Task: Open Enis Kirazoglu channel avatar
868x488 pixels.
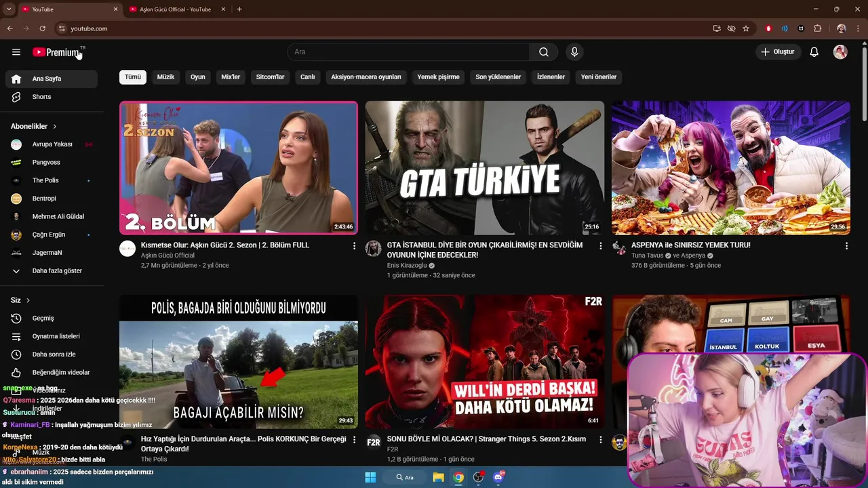Action: [x=374, y=249]
